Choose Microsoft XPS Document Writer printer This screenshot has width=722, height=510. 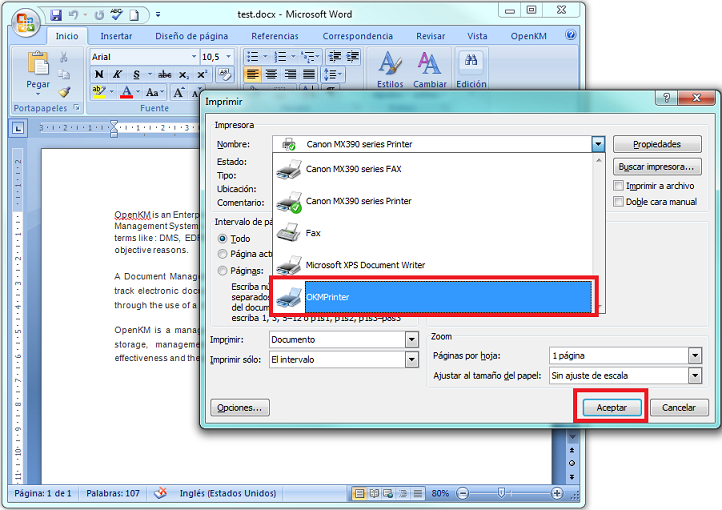(x=433, y=265)
